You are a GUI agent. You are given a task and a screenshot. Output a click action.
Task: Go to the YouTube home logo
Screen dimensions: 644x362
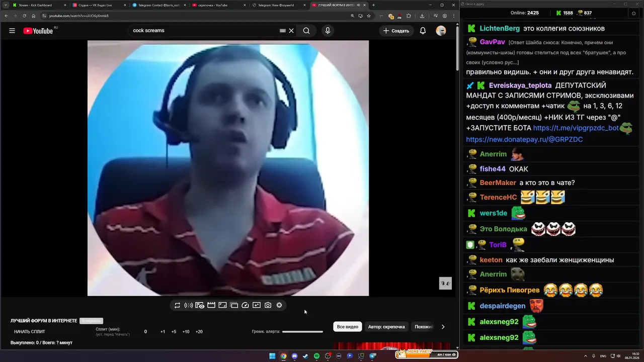[x=38, y=31]
